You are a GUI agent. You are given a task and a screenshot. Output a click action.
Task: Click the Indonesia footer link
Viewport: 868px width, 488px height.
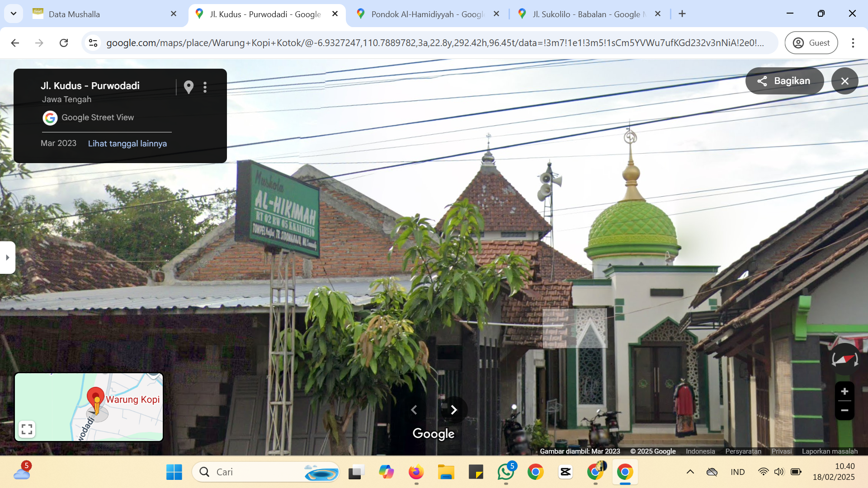point(700,451)
